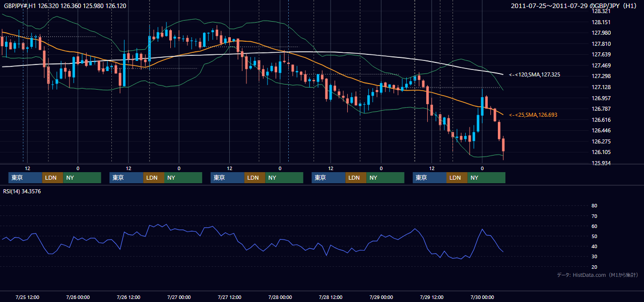
Task: Click price level 128.321 on axis
Action: (x=601, y=11)
